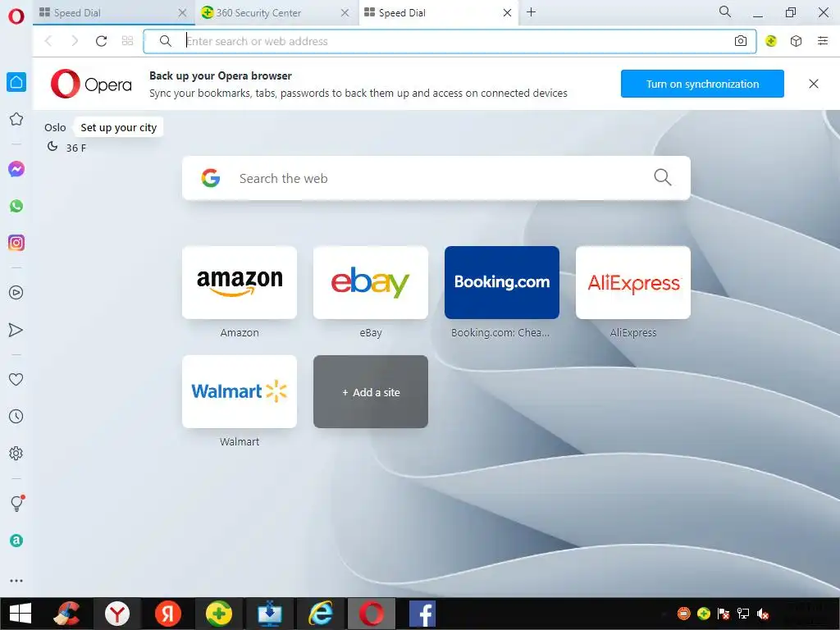Click the magnifier in the web search box
This screenshot has height=630, width=840.
tap(663, 177)
